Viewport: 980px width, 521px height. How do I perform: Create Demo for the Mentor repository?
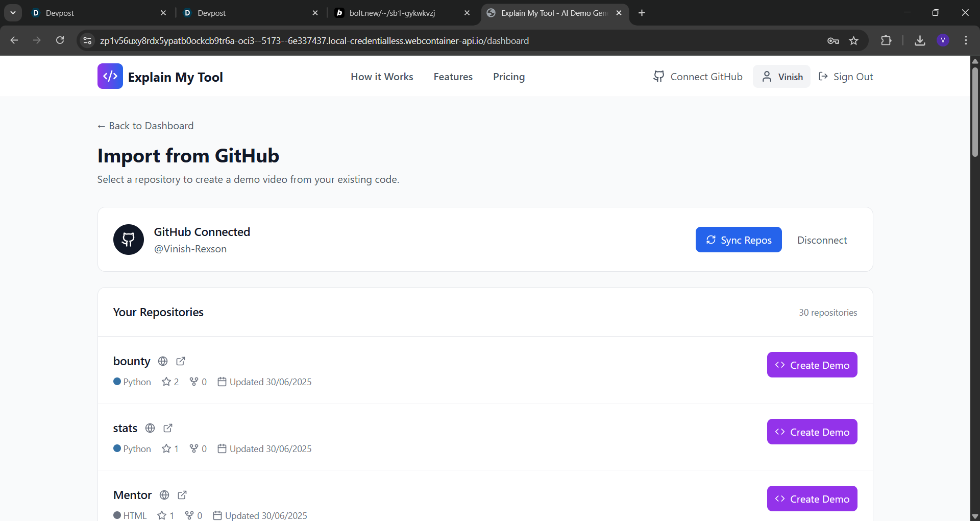coord(812,499)
